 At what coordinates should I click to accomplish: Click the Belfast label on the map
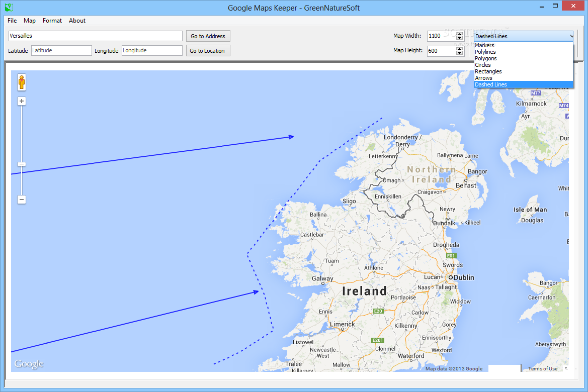pos(466,185)
